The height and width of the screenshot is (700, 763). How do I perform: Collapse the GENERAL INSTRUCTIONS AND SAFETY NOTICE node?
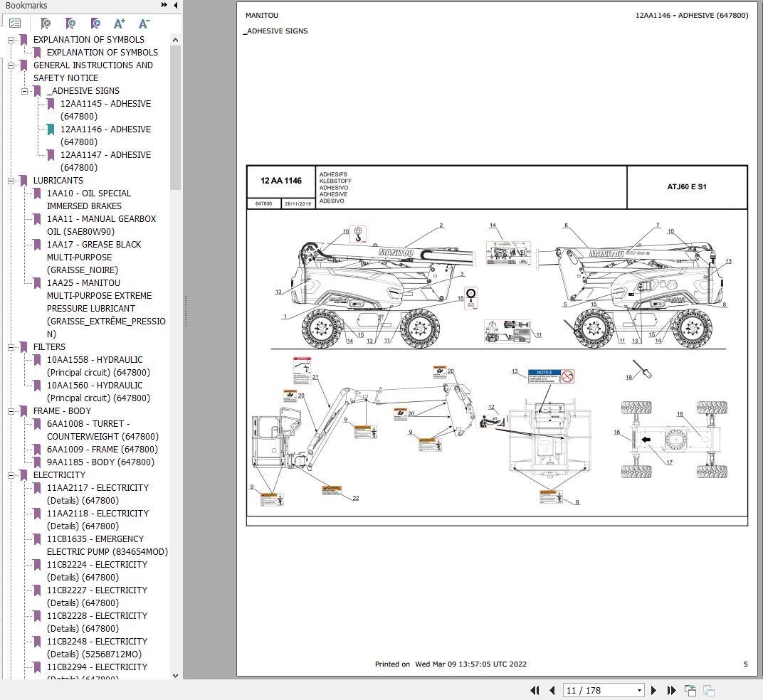click(x=11, y=65)
